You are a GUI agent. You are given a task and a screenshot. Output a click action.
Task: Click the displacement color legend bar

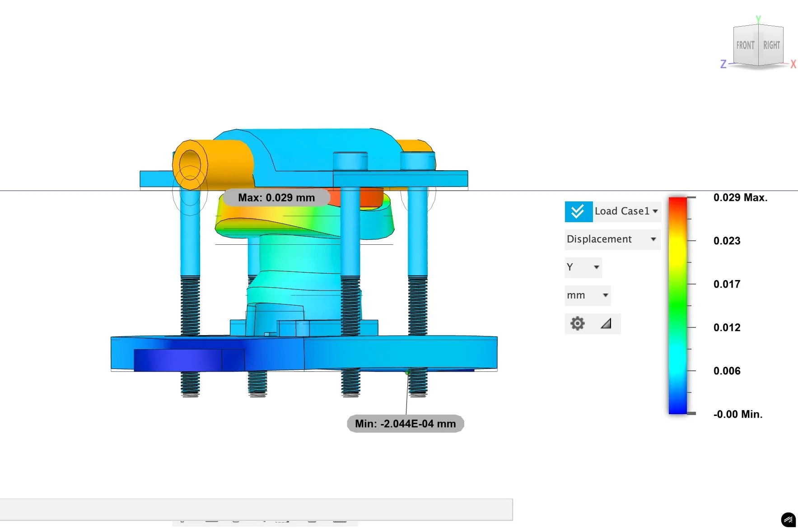677,305
